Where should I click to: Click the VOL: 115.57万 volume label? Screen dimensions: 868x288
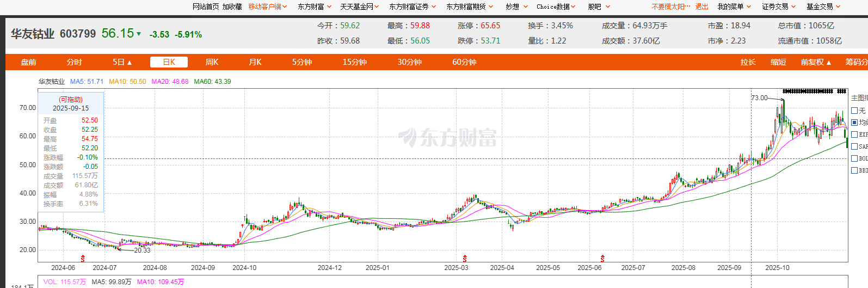click(65, 282)
